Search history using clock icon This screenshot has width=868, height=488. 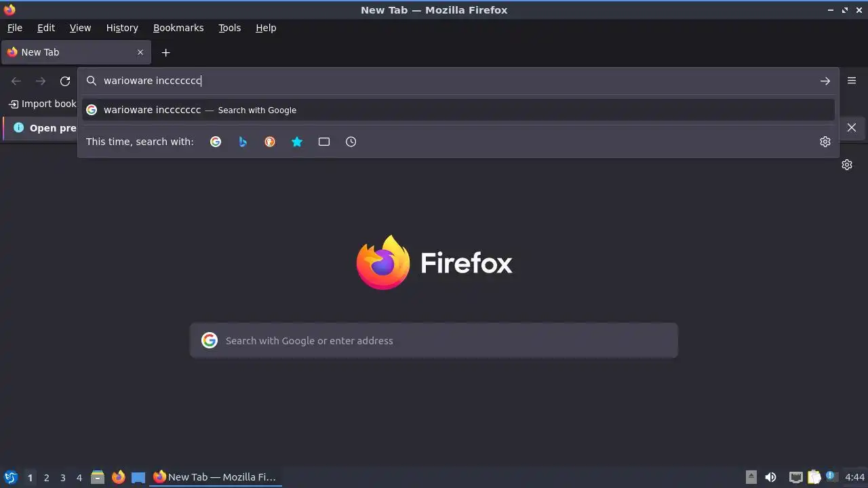pyautogui.click(x=351, y=142)
